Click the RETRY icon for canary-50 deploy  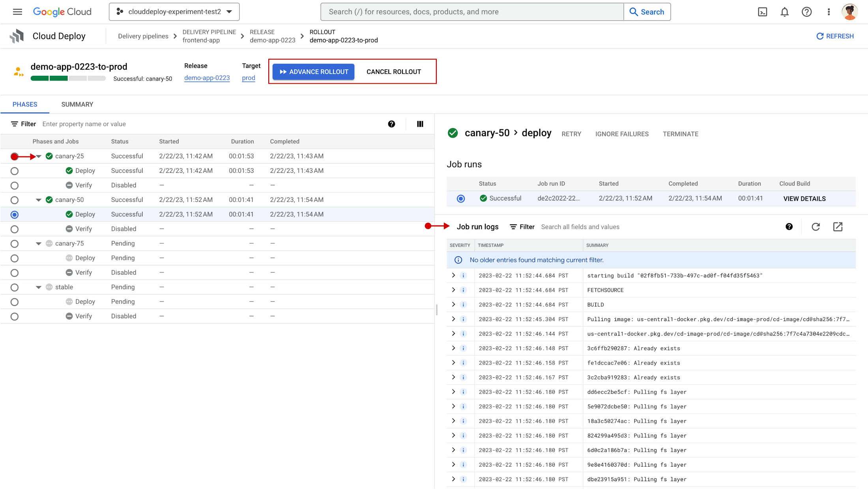pyautogui.click(x=571, y=134)
